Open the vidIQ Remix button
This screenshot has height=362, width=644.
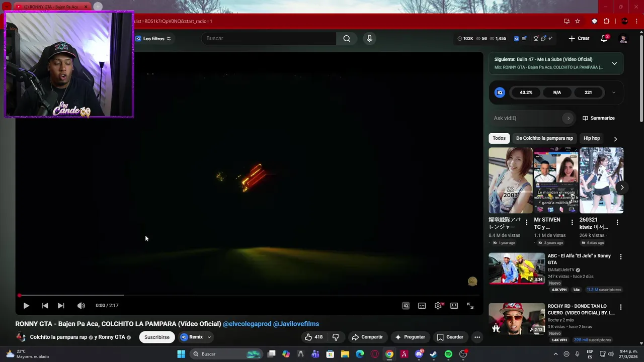(192, 337)
